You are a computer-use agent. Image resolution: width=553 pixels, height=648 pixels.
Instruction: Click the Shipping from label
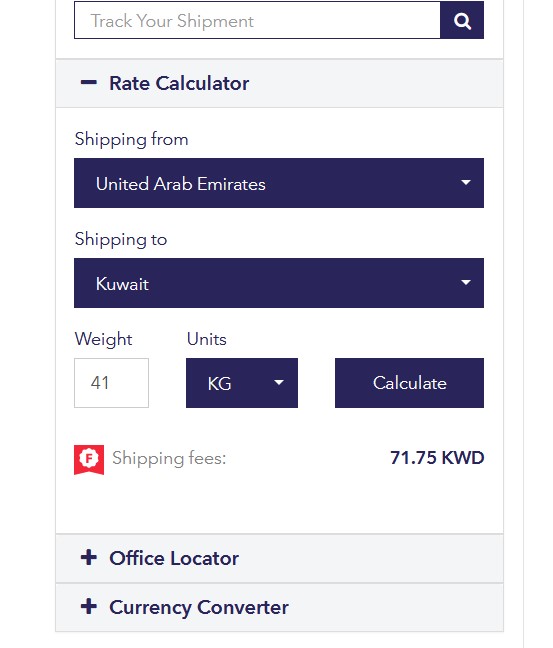click(131, 139)
